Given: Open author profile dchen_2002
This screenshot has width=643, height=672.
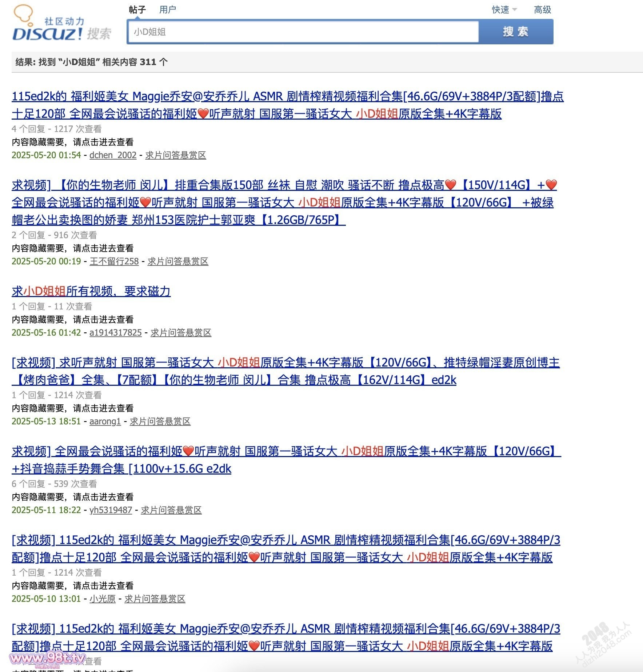Looking at the screenshot, I should [x=113, y=155].
